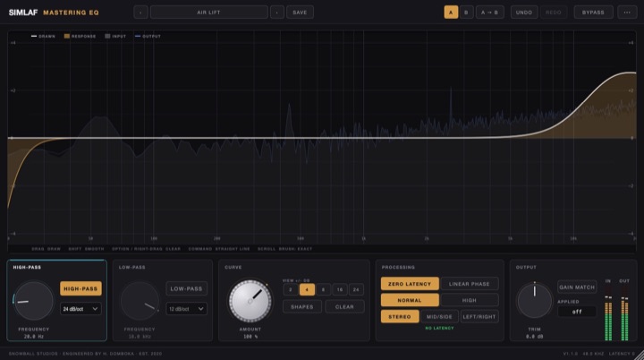This screenshot has height=360, width=644.
Task: Set view range to 4 dB
Action: [307, 289]
